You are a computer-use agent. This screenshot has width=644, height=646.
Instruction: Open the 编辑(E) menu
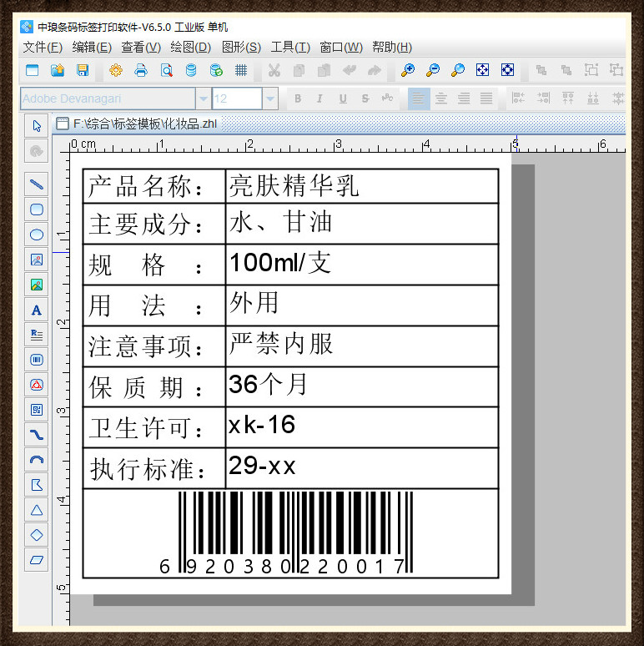click(92, 48)
